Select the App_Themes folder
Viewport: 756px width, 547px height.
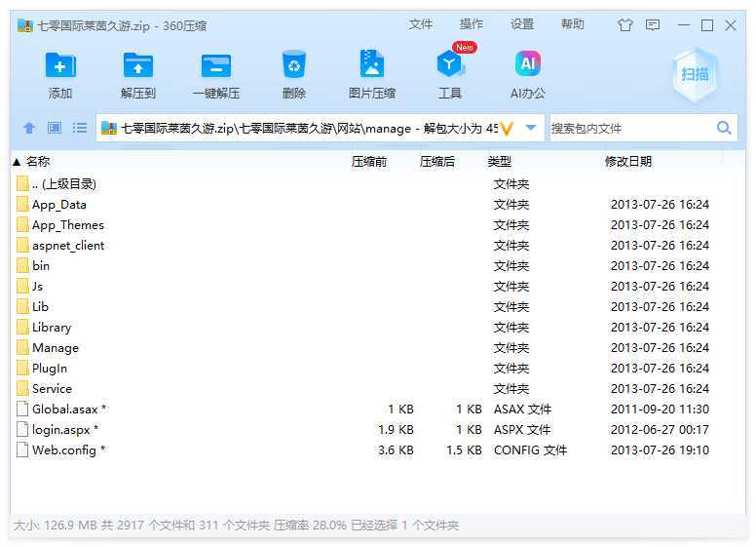coord(67,225)
